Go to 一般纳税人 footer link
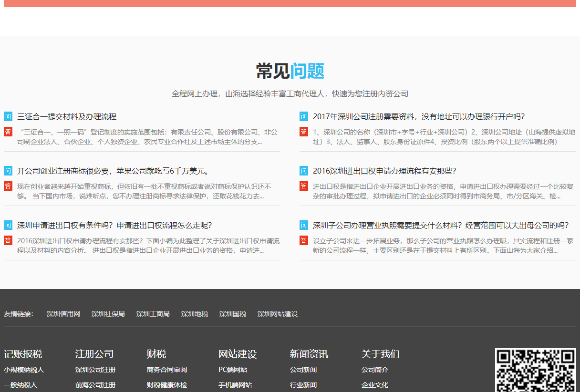This screenshot has height=392, width=580. tap(21, 385)
